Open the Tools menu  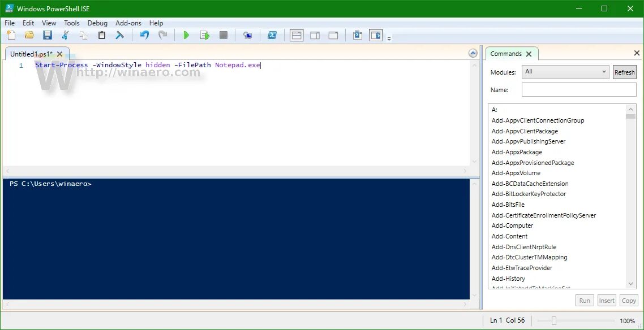click(x=72, y=23)
